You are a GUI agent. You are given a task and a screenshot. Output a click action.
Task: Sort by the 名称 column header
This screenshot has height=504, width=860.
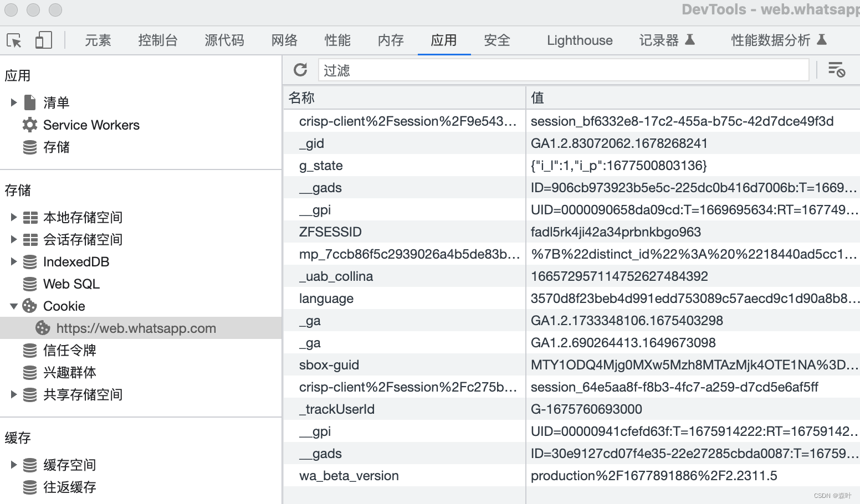(x=404, y=97)
